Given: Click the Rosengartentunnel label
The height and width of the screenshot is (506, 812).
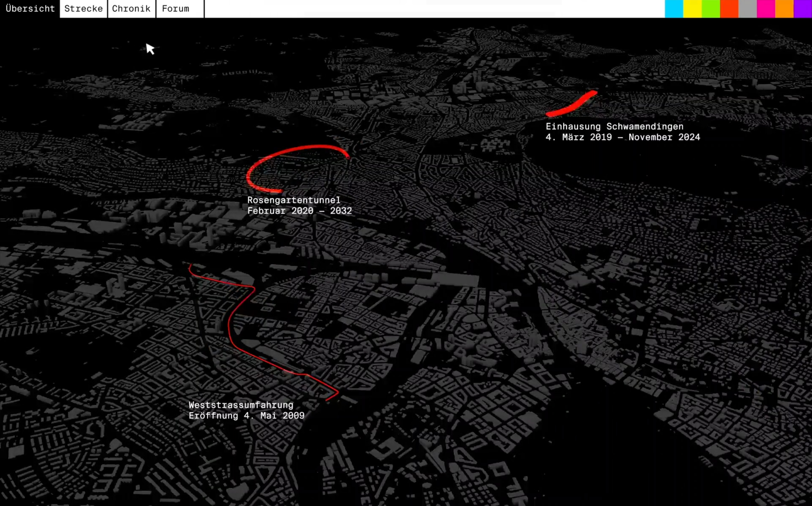Looking at the screenshot, I should pos(294,200).
